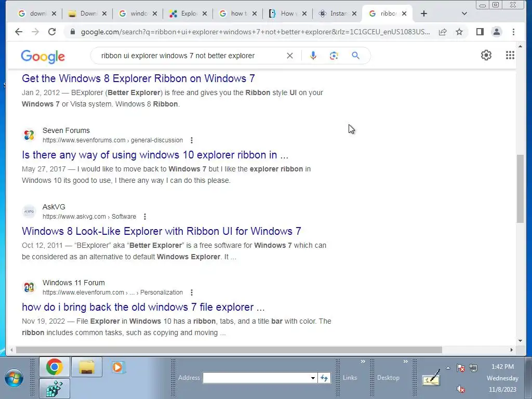This screenshot has width=532, height=399.
Task: Click the vertical scrollbar thumb
Action: (521, 189)
